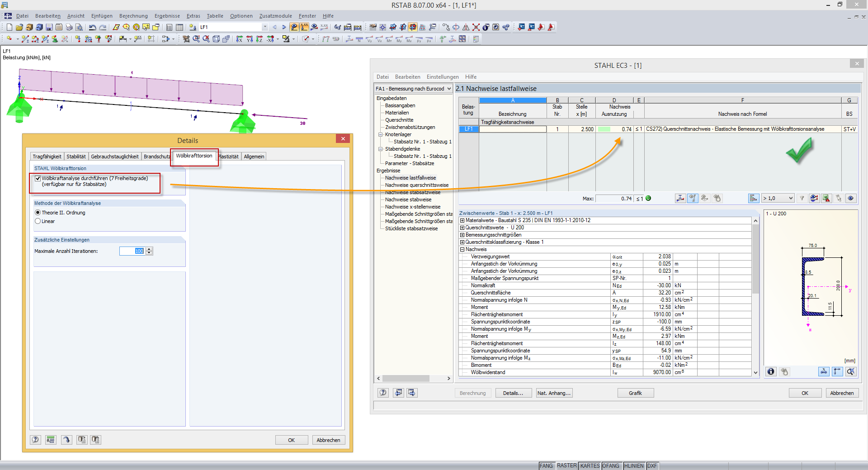The image size is (868, 470).
Task: Click navigator horizontal scrollbar right arrow
Action: [448, 378]
